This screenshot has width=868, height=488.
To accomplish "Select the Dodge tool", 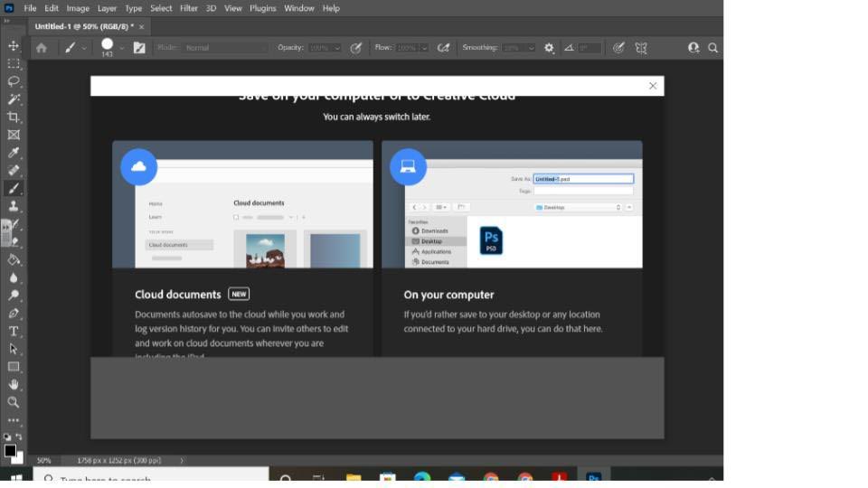I will pos(14,296).
